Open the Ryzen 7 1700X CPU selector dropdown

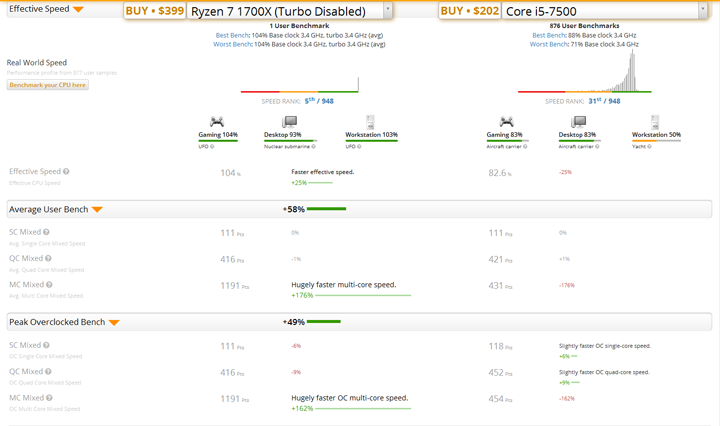pos(387,11)
